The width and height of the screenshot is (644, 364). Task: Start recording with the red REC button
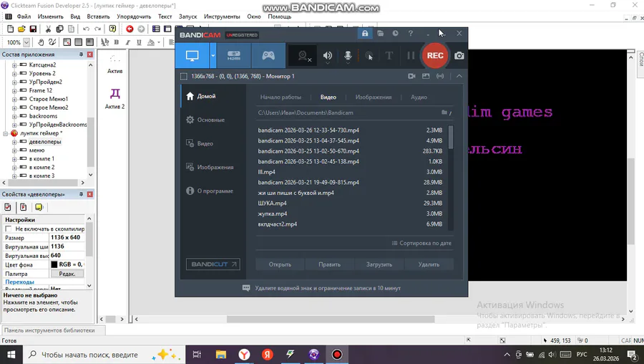[x=435, y=55]
